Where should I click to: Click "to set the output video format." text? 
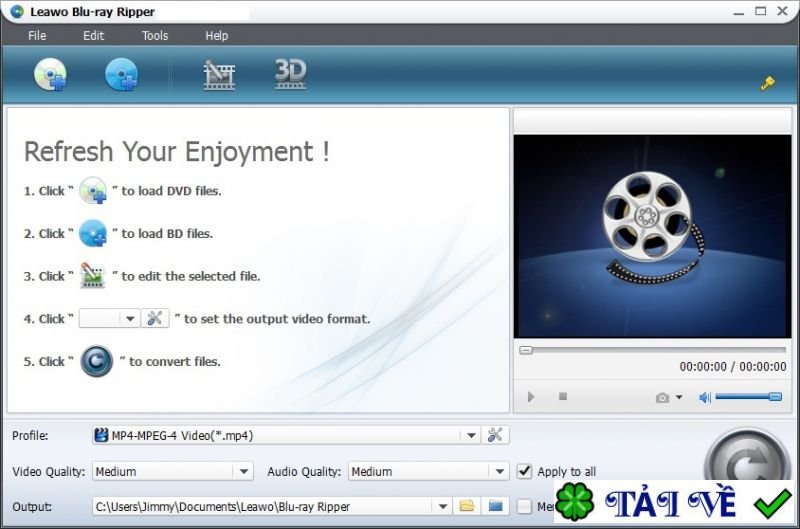[x=277, y=319]
